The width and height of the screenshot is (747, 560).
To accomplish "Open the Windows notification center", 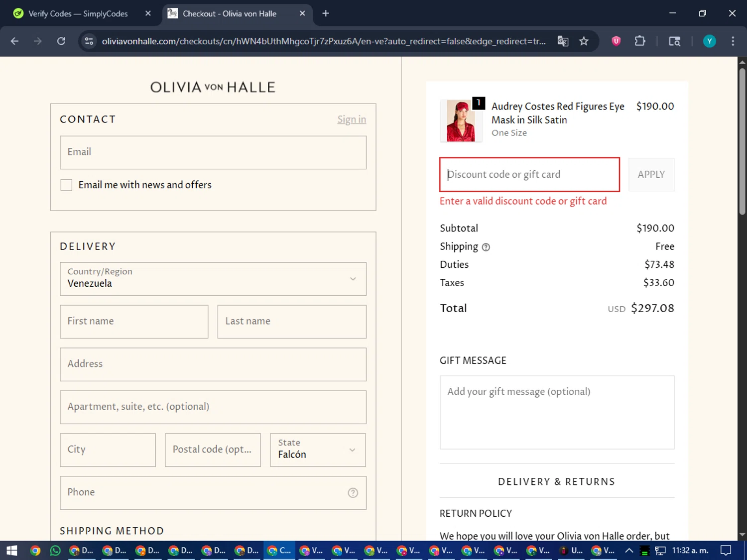I will point(726,551).
